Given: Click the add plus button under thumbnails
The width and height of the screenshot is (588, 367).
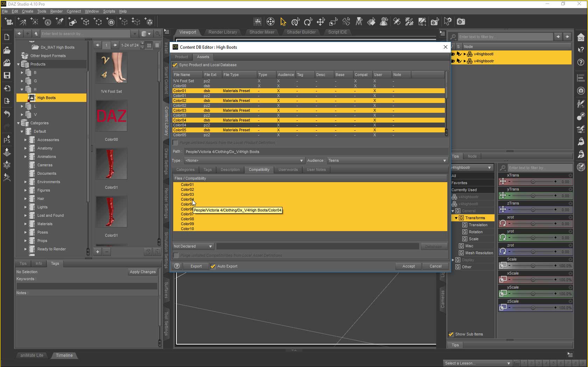Looking at the screenshot, I should [98, 251].
